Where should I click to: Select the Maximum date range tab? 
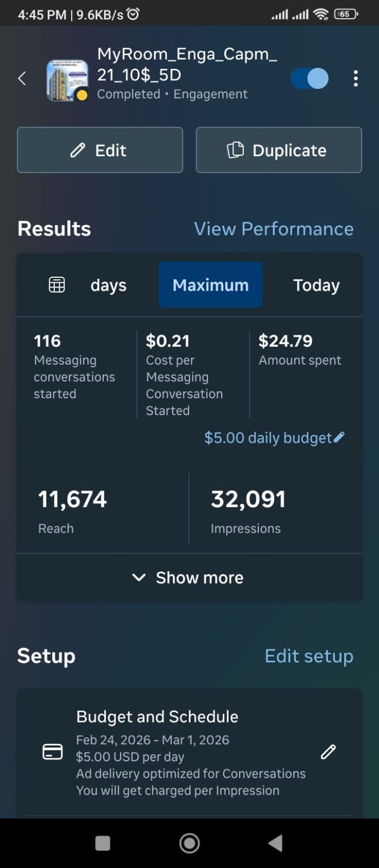tap(211, 285)
